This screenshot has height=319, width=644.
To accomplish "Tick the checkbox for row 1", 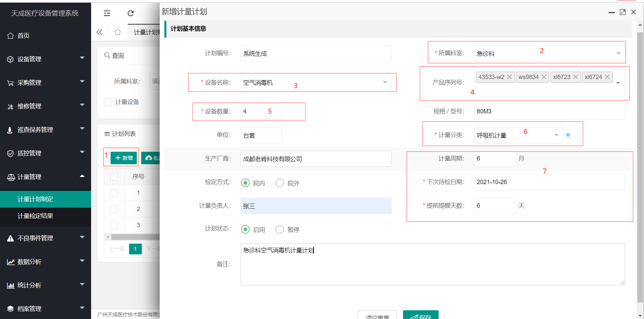I will [114, 193].
